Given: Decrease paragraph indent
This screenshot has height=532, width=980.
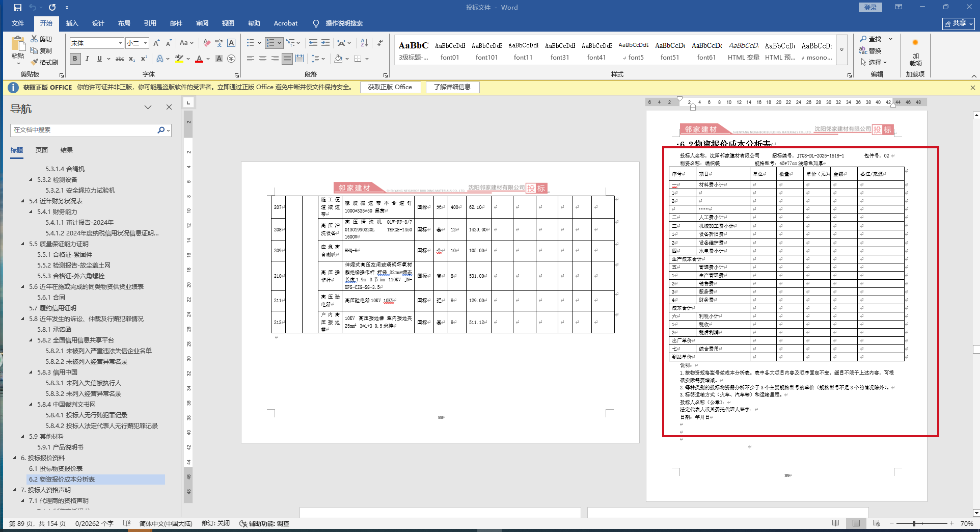Looking at the screenshot, I should pyautogui.click(x=313, y=43).
